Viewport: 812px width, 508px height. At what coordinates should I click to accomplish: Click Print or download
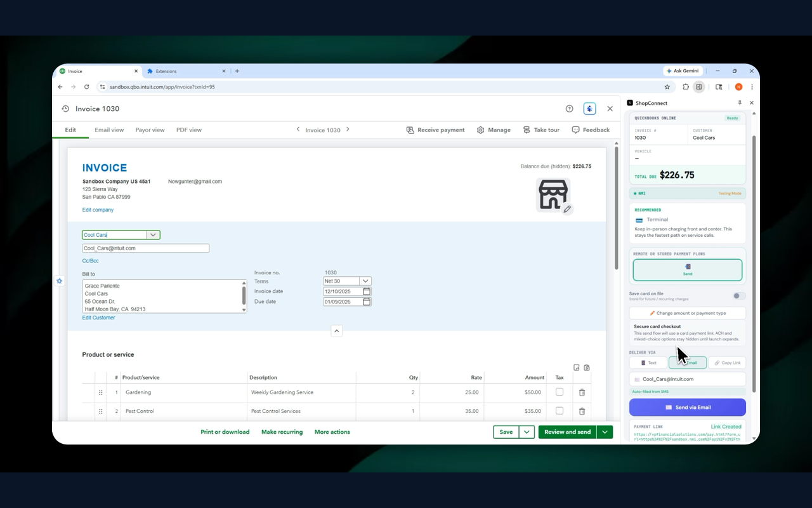pos(225,432)
